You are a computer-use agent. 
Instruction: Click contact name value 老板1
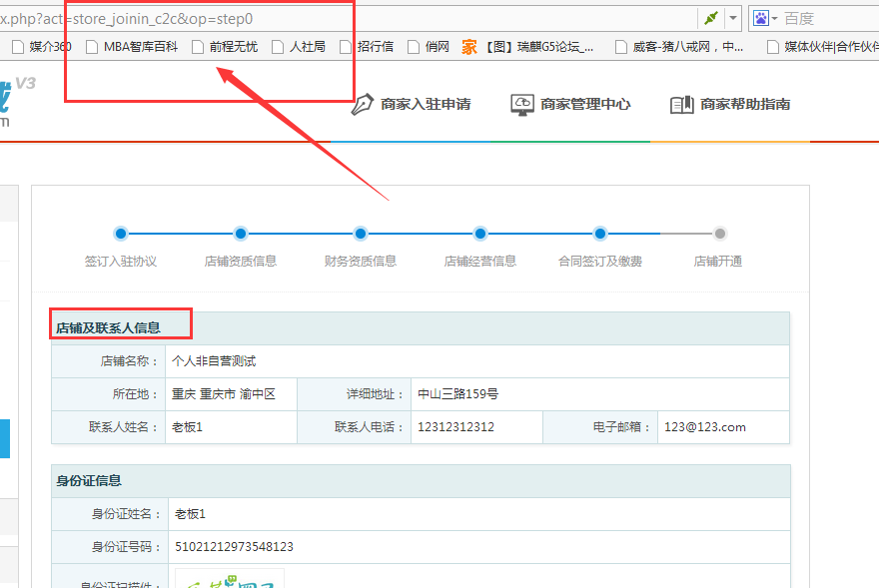pos(187,427)
